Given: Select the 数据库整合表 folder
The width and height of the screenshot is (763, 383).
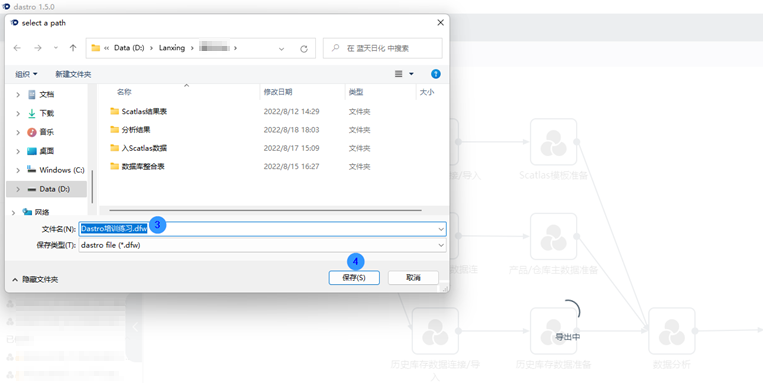Looking at the screenshot, I should click(143, 166).
